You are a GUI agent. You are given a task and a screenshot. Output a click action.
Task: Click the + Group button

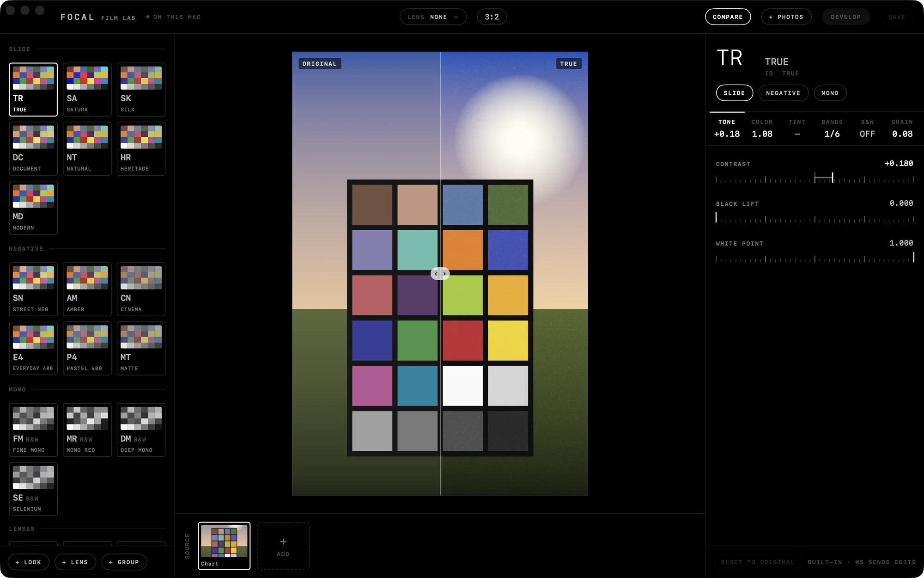[124, 562]
